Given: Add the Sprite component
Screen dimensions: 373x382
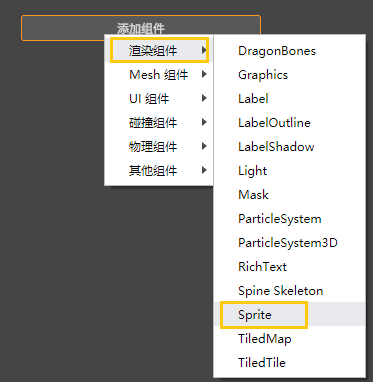Looking at the screenshot, I should click(x=289, y=314).
